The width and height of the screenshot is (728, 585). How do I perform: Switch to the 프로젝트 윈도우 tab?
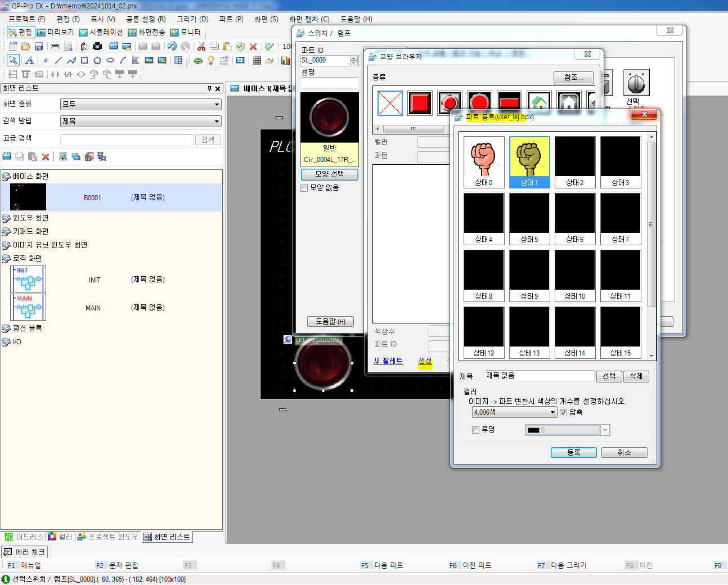tap(107, 537)
